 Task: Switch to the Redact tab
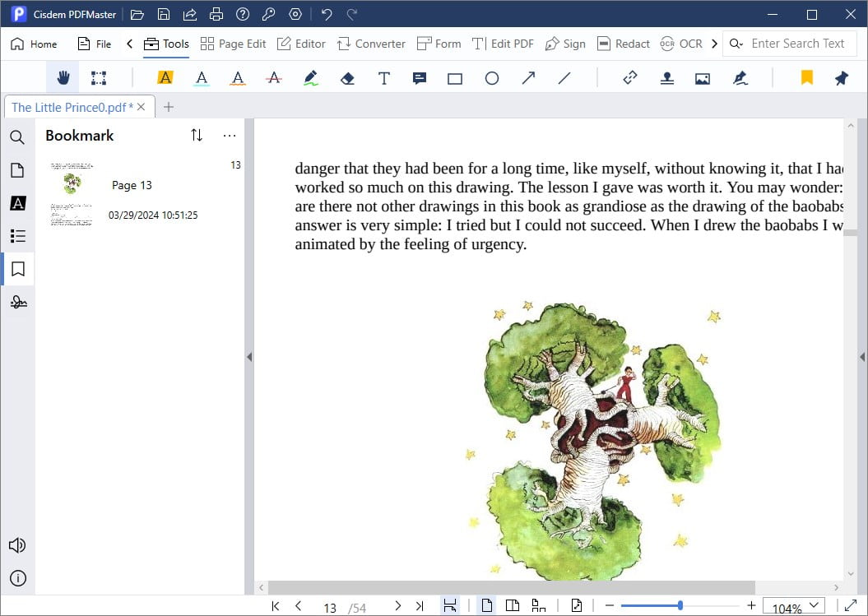pyautogui.click(x=624, y=44)
